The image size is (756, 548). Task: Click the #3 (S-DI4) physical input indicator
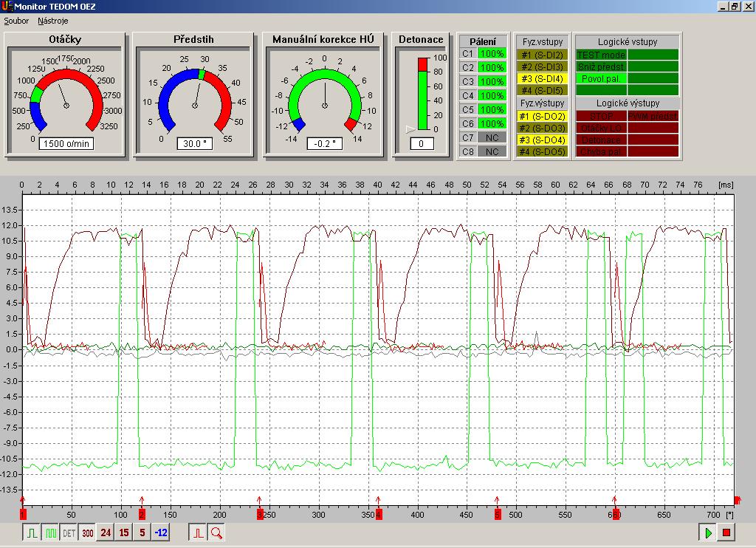(542, 78)
